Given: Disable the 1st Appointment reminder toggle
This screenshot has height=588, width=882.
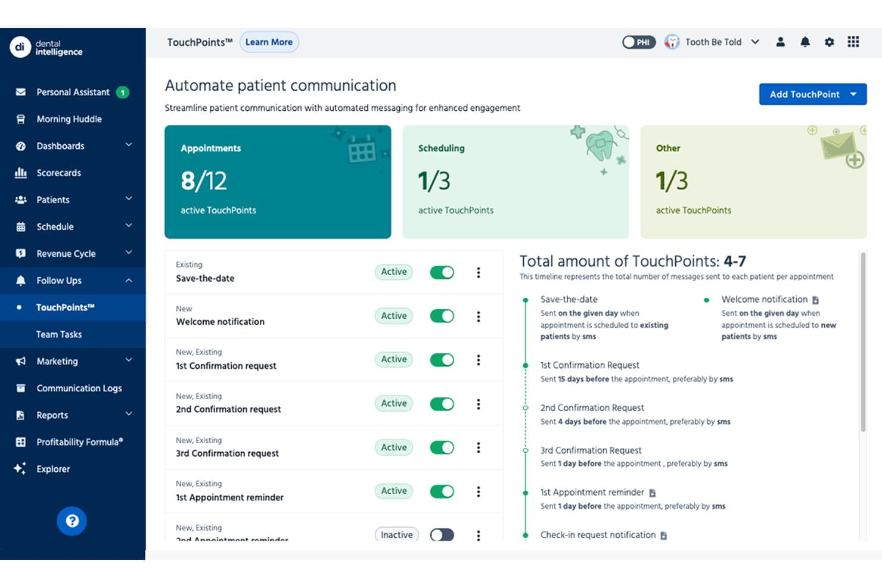Looking at the screenshot, I should pos(442,491).
